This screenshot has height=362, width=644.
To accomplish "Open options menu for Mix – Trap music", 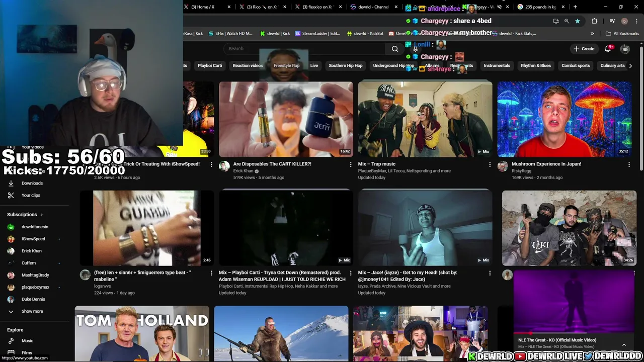I will coord(490,164).
